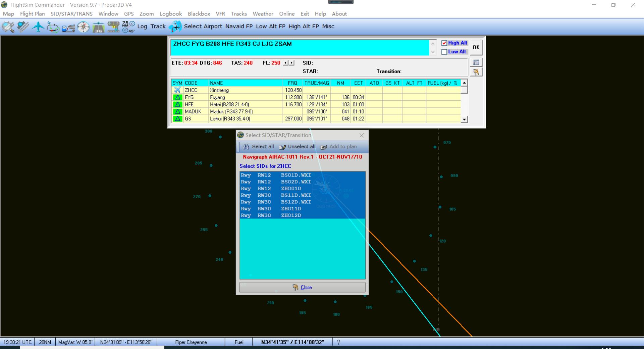The image size is (644, 349).
Task: Select SID RW12 ZHO01D
Action: point(302,189)
